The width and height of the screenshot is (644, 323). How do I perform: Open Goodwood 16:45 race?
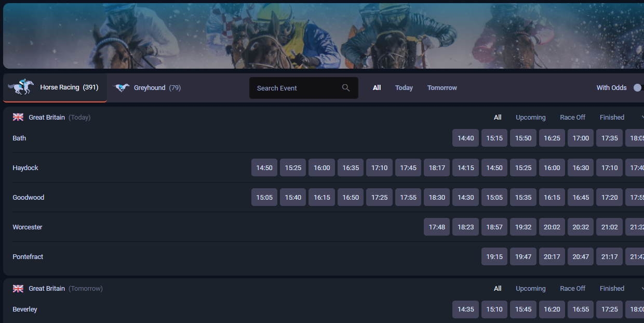[581, 197]
